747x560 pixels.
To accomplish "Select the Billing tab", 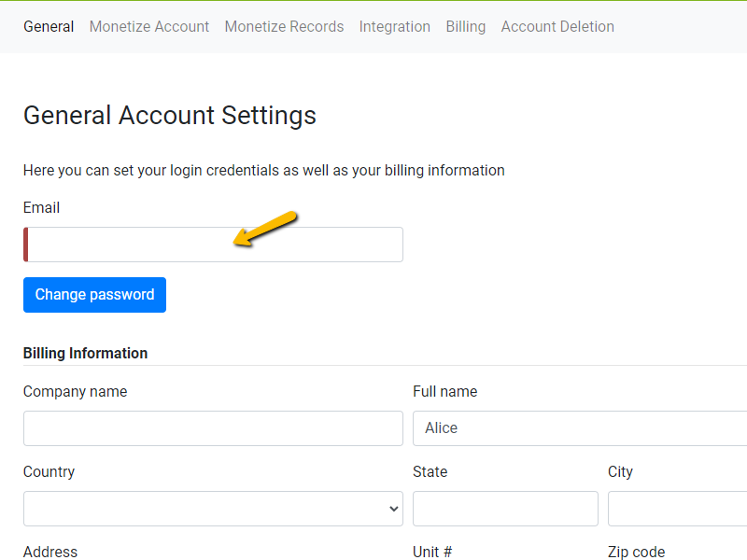I will coord(465,26).
